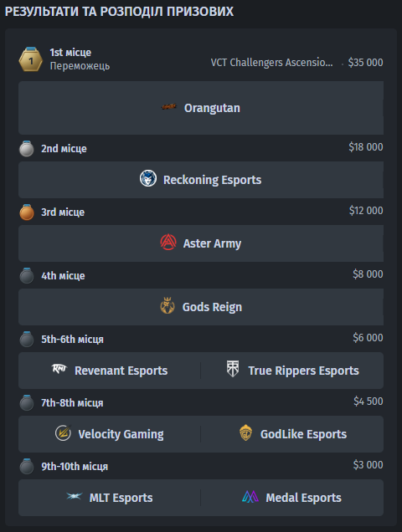Click the Revenant Esports RNT logo

point(59,369)
